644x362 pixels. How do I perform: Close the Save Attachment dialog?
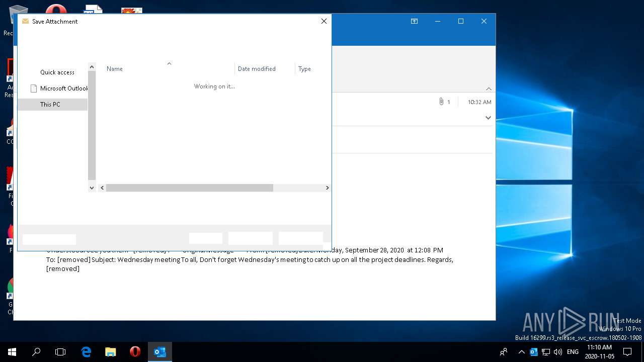324,21
